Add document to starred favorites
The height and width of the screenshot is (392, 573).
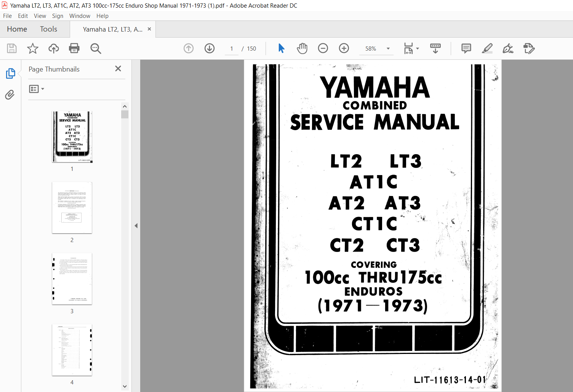tap(33, 48)
